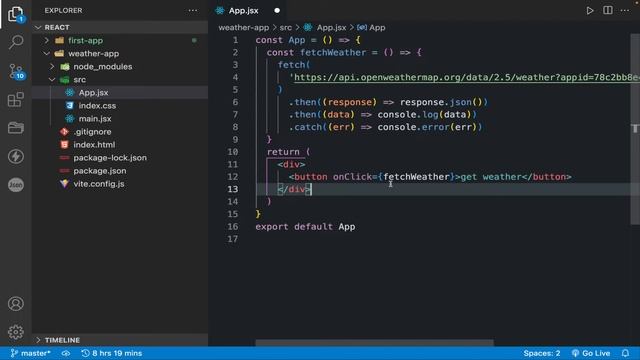Open index.html file

pyautogui.click(x=120, y=145)
